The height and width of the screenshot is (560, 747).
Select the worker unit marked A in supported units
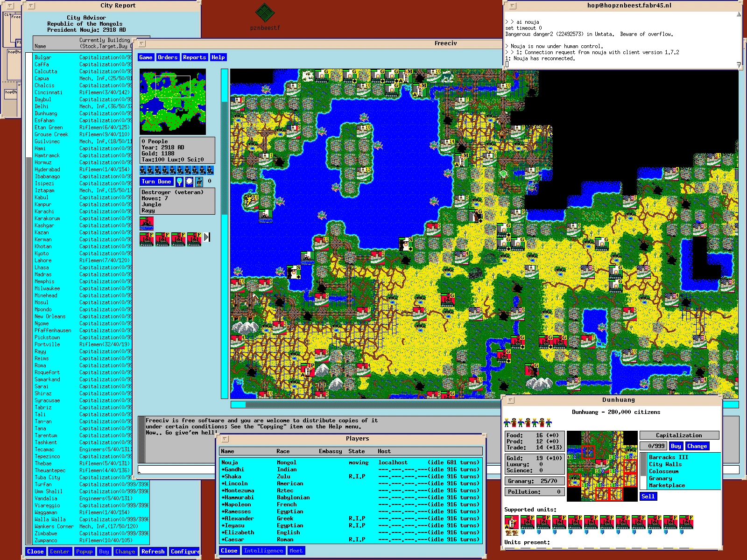pos(512,523)
